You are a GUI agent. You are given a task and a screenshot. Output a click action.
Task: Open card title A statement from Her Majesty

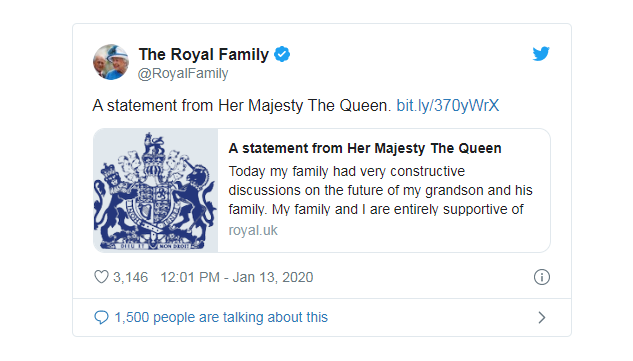click(x=365, y=148)
